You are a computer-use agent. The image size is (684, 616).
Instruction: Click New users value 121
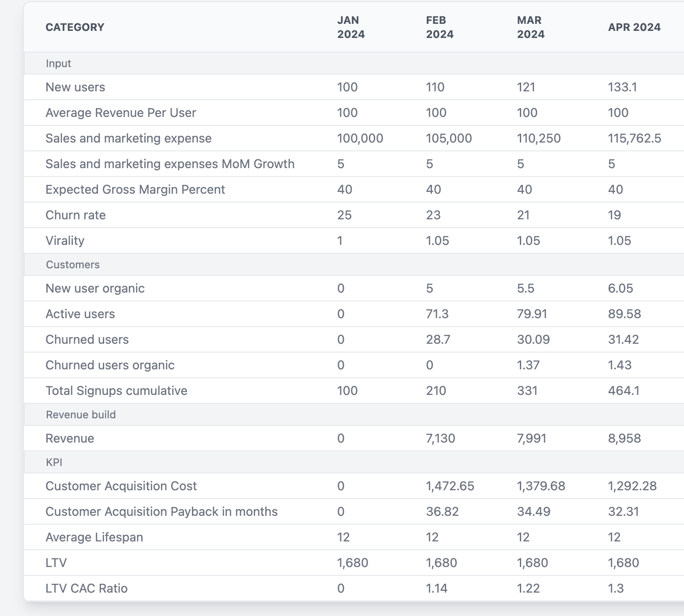(x=526, y=87)
